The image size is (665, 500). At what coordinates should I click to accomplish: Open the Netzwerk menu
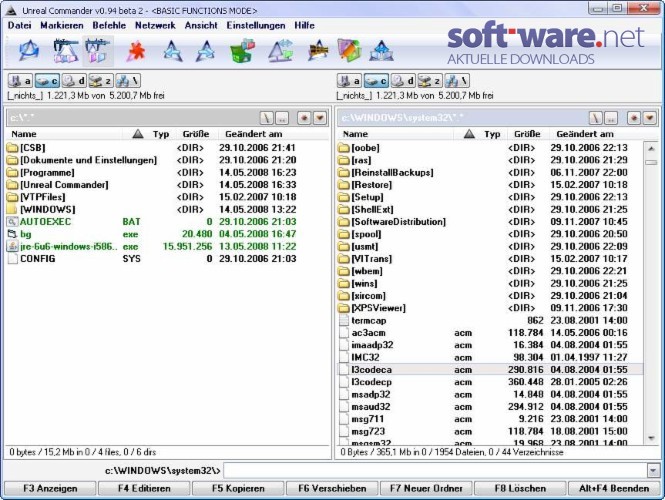[x=155, y=25]
